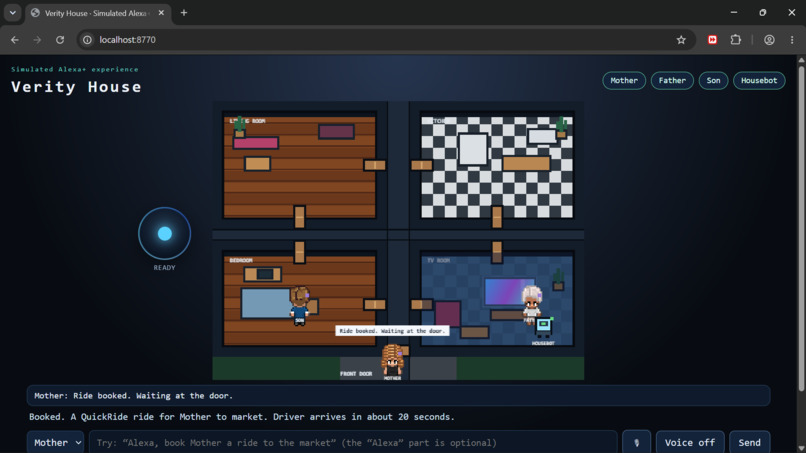The height and width of the screenshot is (453, 806).
Task: Go back to previous page
Action: [15, 40]
